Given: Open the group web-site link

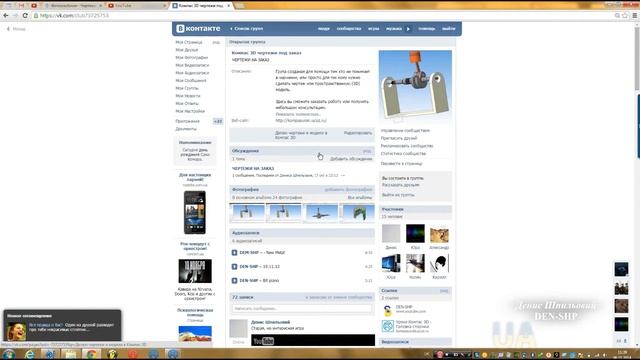Looking at the screenshot, I should [301, 120].
